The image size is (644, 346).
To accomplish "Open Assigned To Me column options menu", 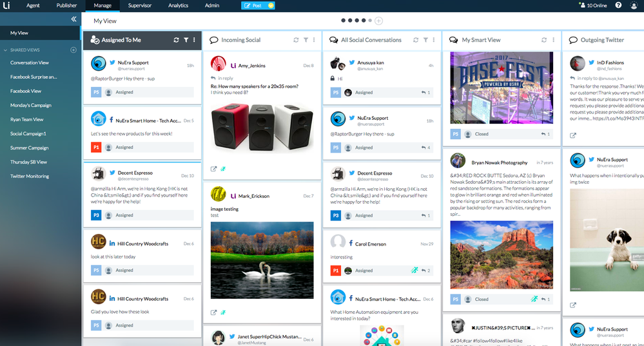I will point(194,40).
